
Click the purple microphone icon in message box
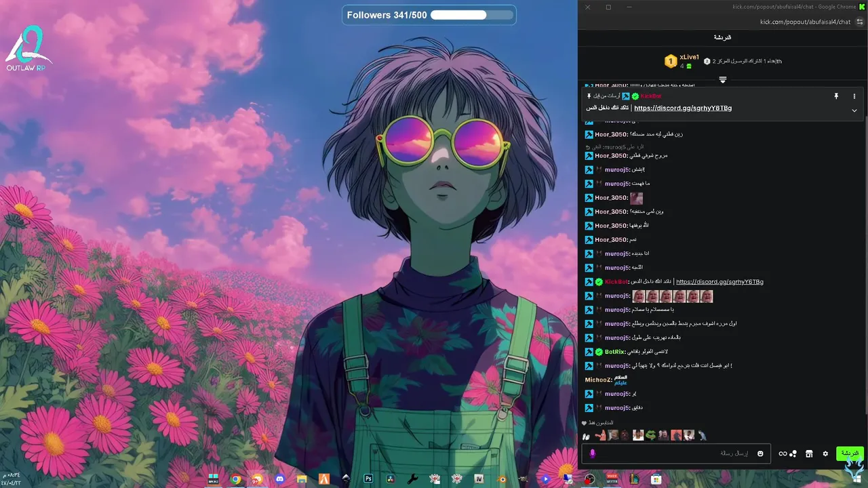(593, 453)
